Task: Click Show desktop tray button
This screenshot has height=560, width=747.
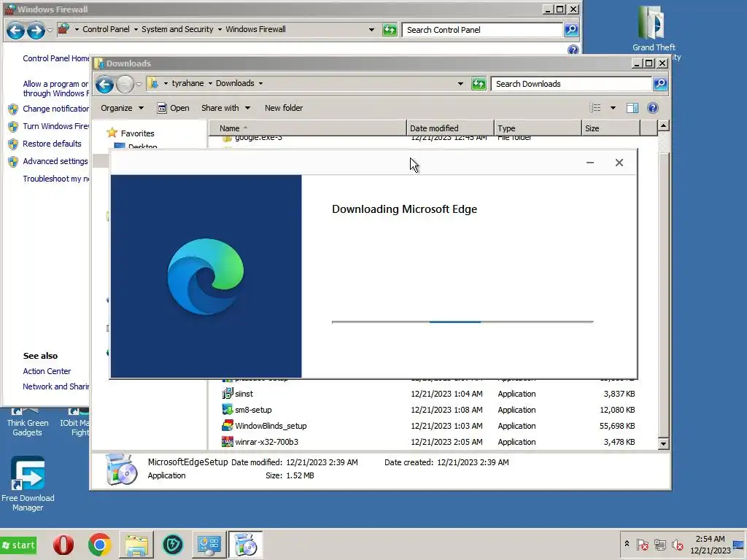Action: (x=738, y=545)
